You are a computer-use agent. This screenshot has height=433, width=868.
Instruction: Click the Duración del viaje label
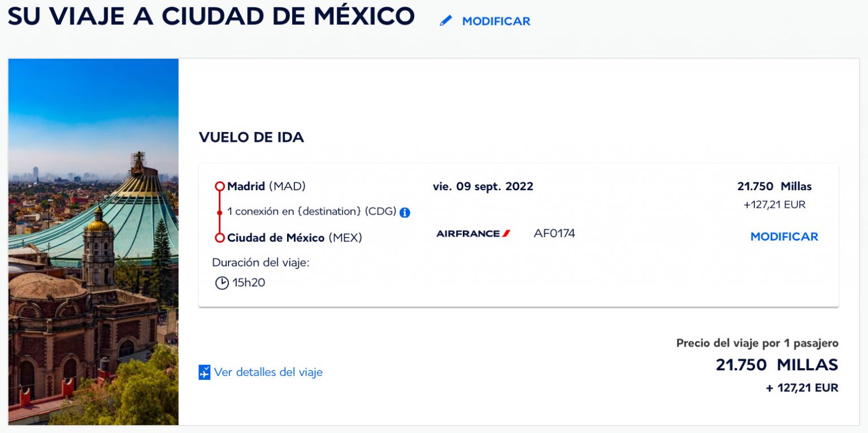point(261,263)
